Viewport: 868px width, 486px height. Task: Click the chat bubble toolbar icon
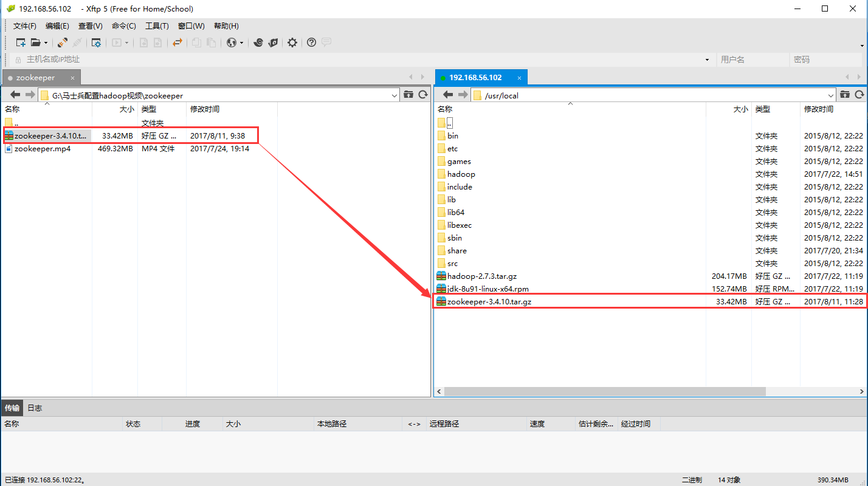[326, 43]
